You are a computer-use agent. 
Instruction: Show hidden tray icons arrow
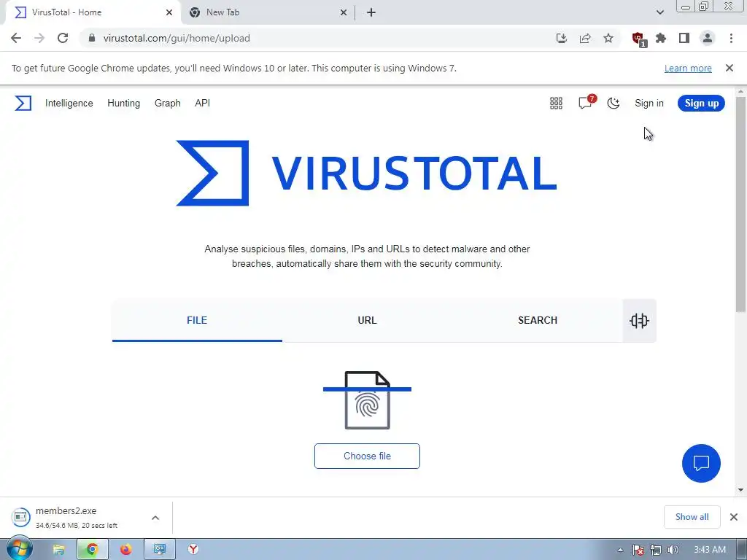pyautogui.click(x=620, y=550)
